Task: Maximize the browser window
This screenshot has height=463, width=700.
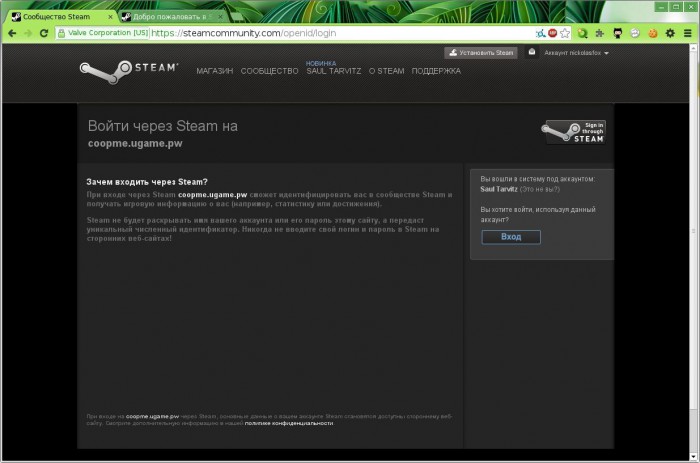Action: 676,7
